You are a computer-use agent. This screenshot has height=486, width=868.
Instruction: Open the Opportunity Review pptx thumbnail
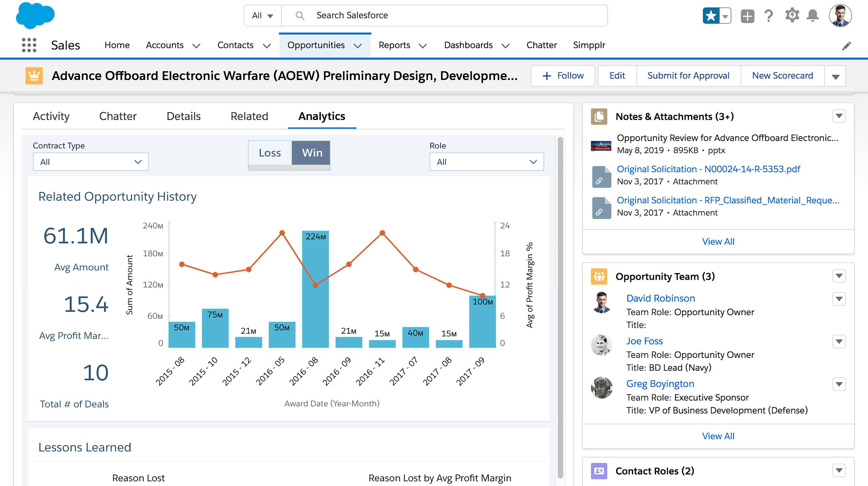coord(601,146)
